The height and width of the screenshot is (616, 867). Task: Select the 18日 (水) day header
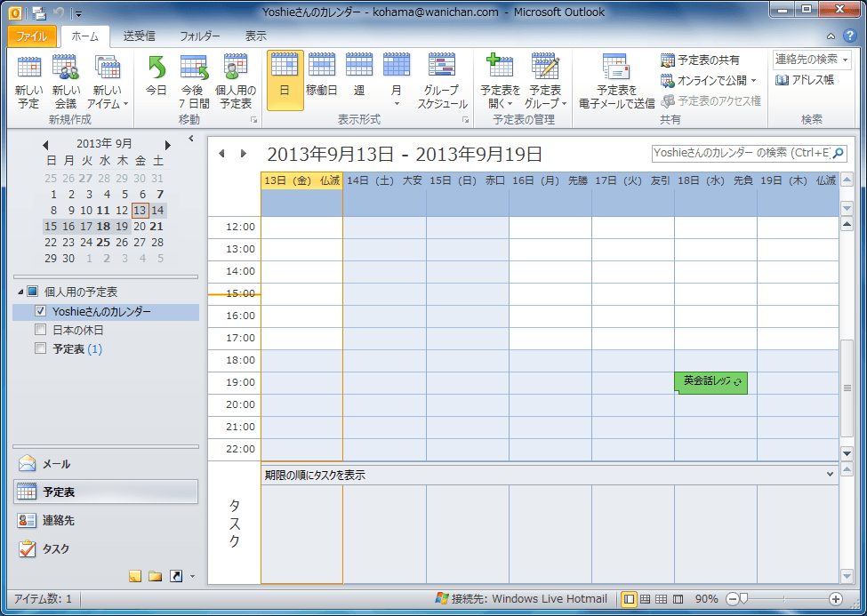coord(716,180)
